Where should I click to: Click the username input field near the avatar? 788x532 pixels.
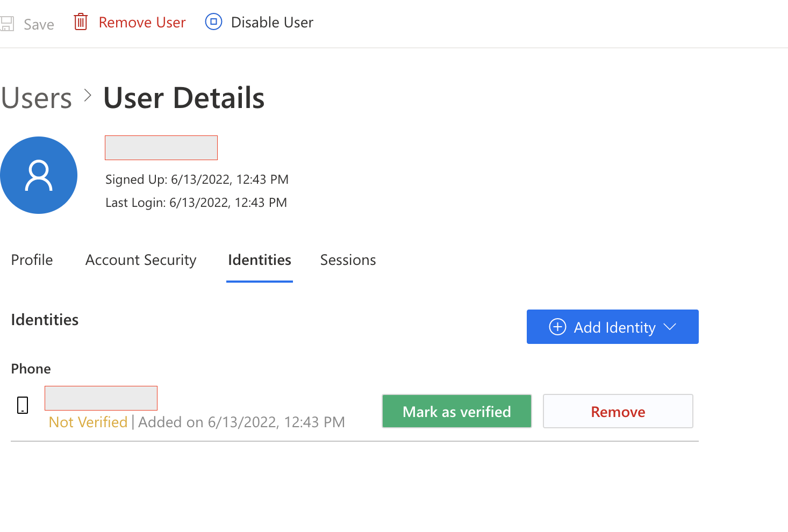pos(161,147)
